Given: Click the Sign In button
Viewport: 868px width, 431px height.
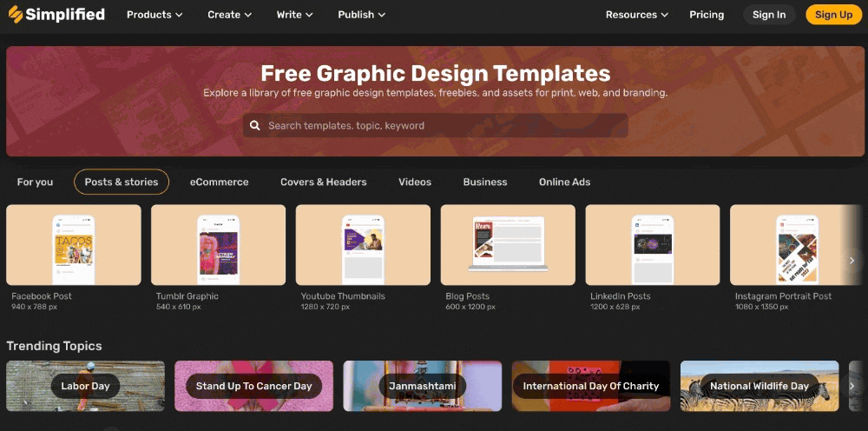Looking at the screenshot, I should [x=769, y=15].
